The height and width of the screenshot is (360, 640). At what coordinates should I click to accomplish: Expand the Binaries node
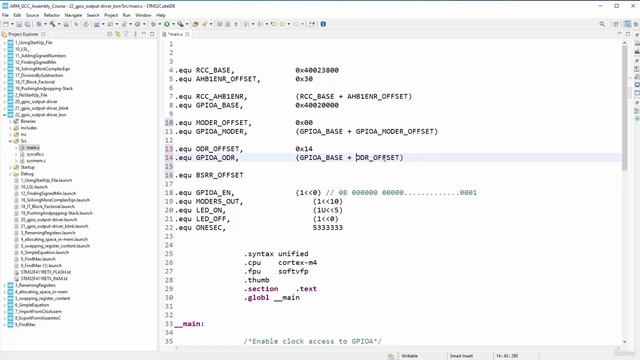click(x=10, y=121)
